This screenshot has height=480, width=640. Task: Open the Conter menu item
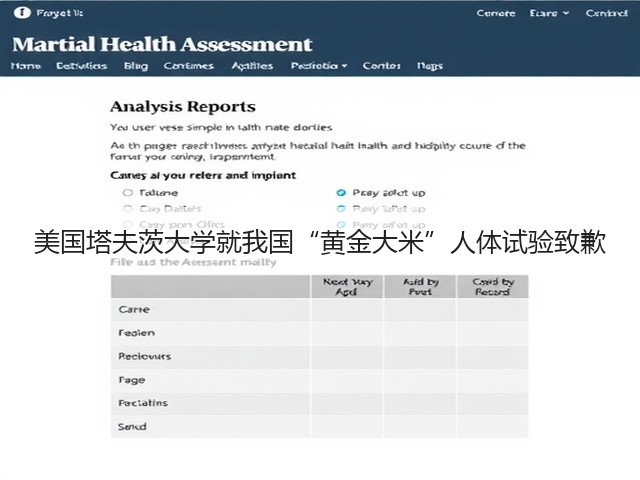(382, 66)
